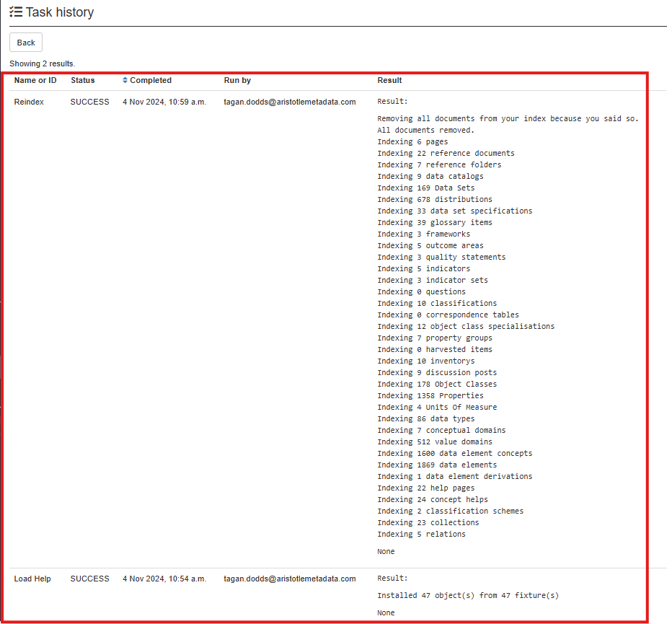Click the 'Installed 47 object(s)' result text
Image resolution: width=672 pixels, height=624 pixels.
(468, 595)
